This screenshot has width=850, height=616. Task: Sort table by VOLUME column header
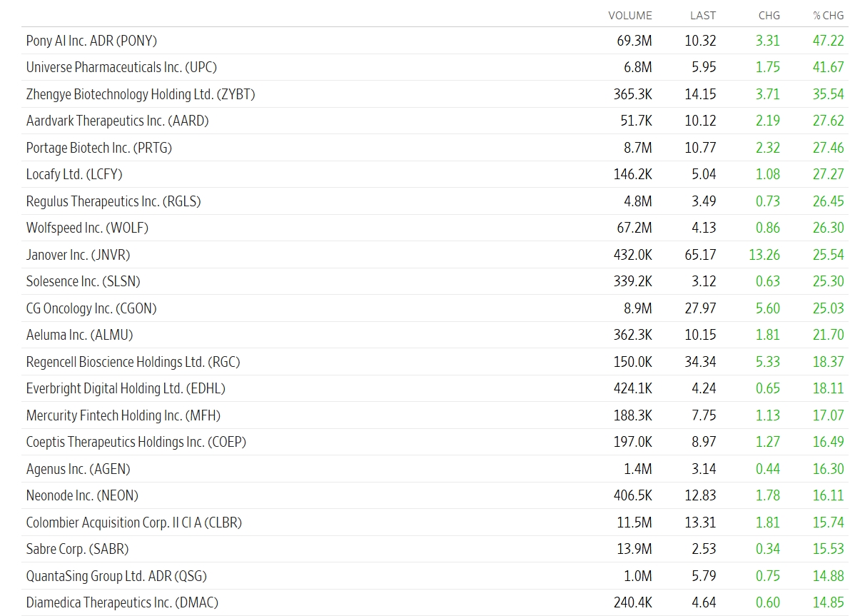[630, 16]
